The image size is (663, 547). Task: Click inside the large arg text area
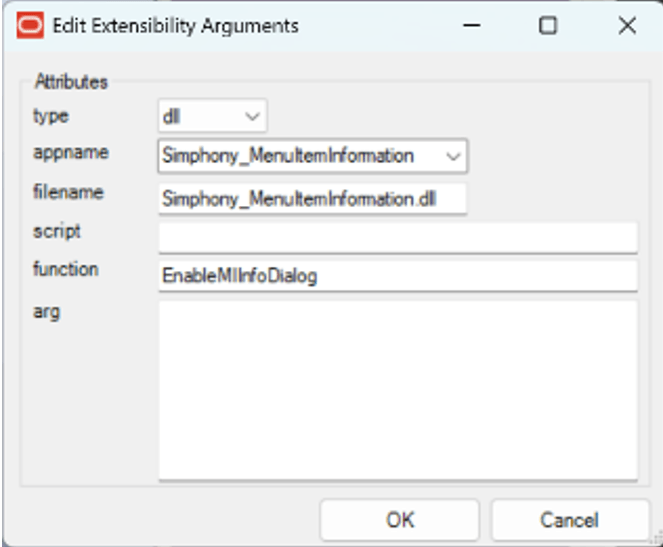click(397, 390)
